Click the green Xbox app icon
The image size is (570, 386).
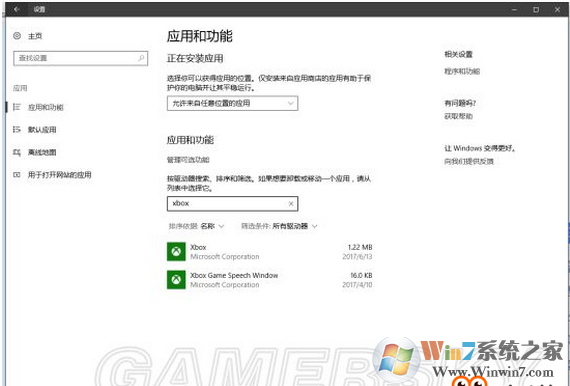click(176, 252)
